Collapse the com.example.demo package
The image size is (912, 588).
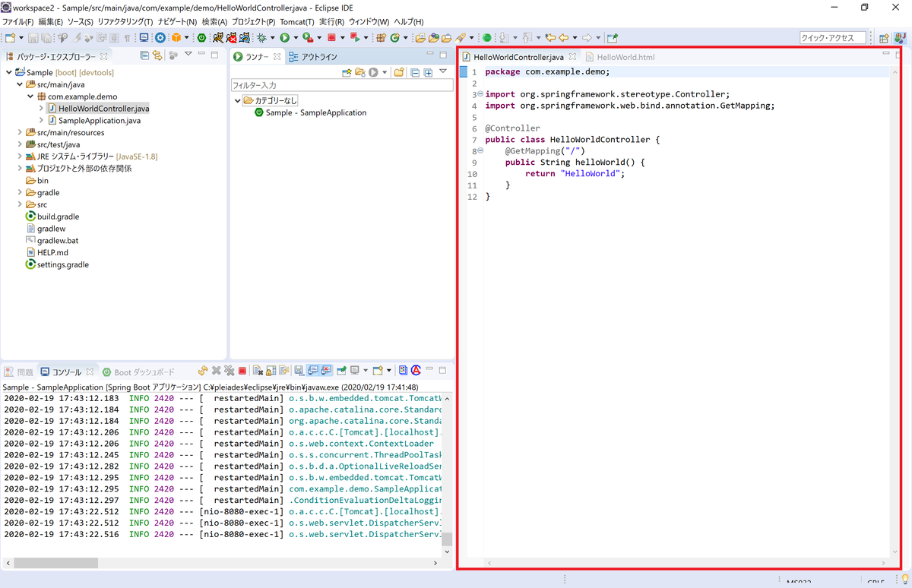(30, 96)
